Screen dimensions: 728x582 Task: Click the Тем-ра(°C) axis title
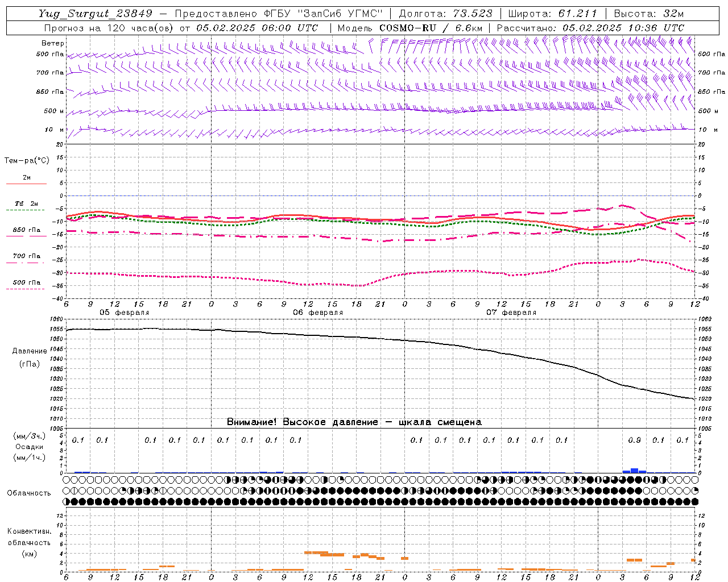27,161
